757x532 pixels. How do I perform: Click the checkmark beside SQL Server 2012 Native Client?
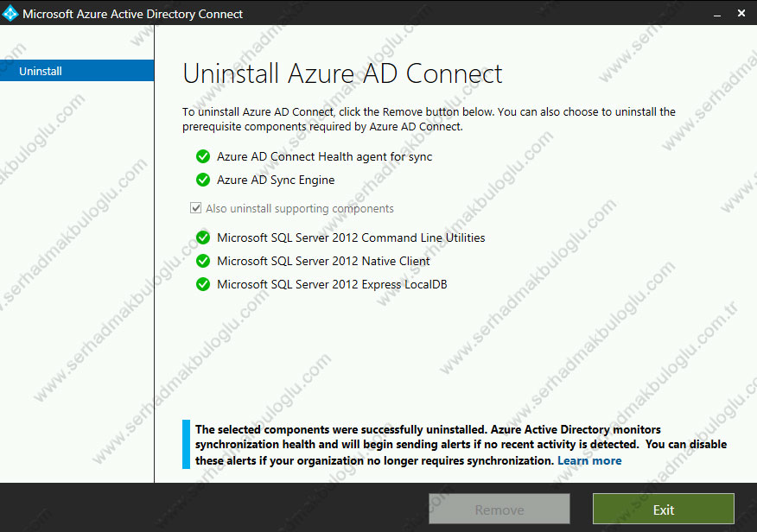click(x=203, y=261)
